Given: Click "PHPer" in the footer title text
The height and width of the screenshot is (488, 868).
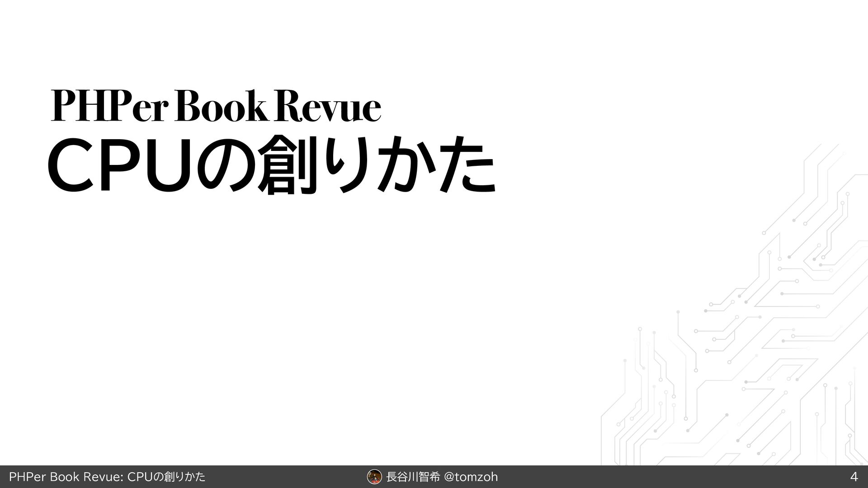Looking at the screenshot, I should click(28, 477).
